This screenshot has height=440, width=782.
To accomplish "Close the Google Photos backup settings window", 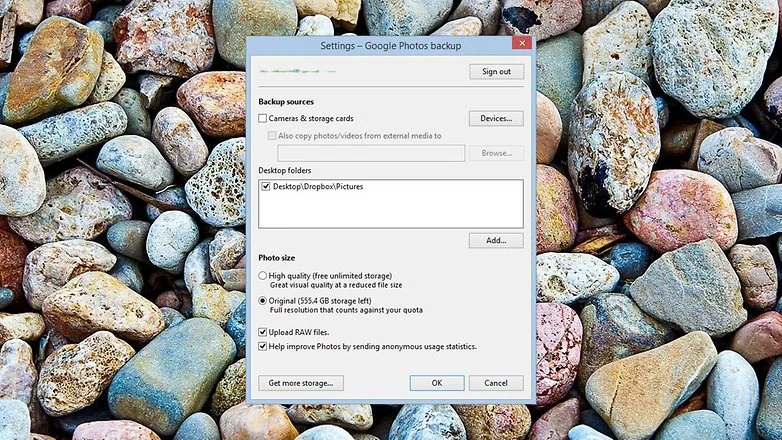I will 522,43.
